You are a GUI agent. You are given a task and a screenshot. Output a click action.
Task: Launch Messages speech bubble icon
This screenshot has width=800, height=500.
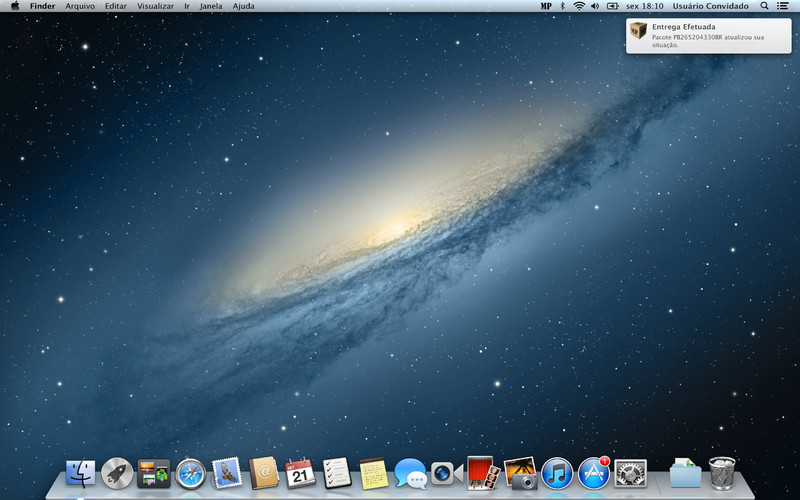[410, 473]
